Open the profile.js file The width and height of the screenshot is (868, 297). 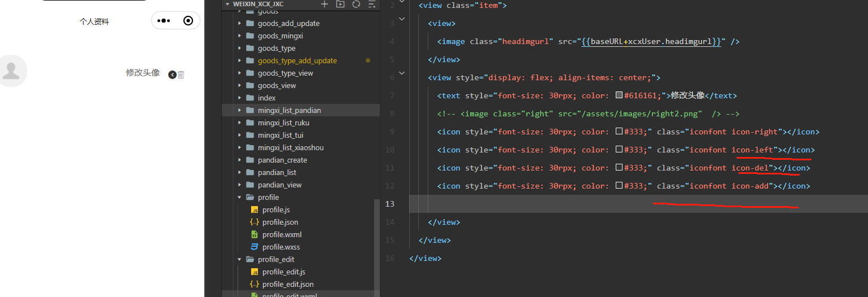[x=276, y=209]
